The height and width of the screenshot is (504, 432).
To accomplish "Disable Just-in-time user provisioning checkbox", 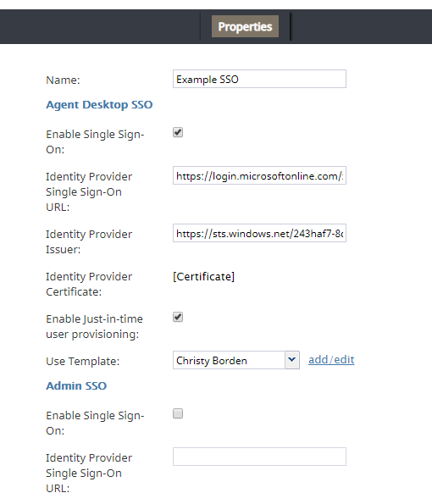I will tap(178, 317).
